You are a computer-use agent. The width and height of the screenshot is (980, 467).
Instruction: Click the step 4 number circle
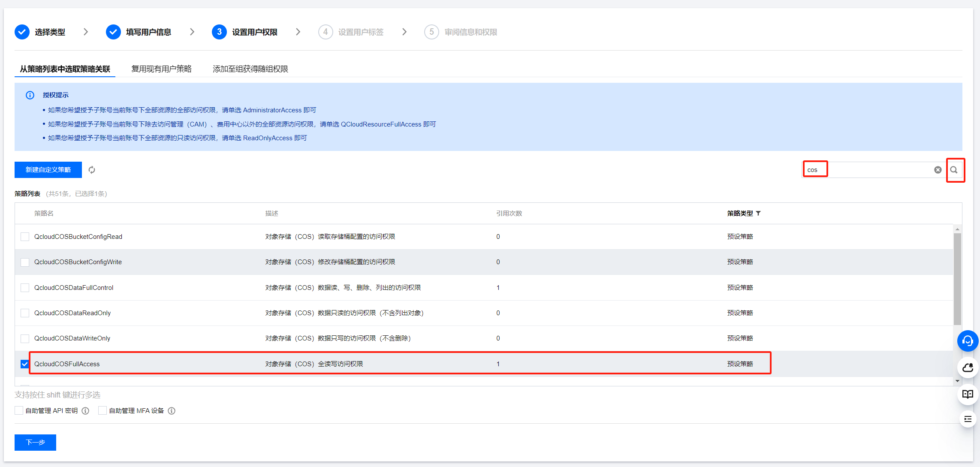[326, 32]
